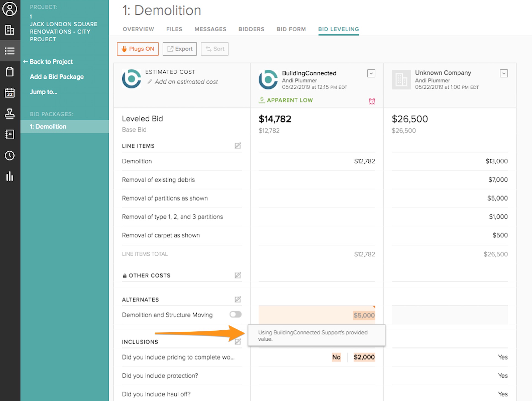Click the red alarm clock icon
This screenshot has width=532, height=401.
372,101
